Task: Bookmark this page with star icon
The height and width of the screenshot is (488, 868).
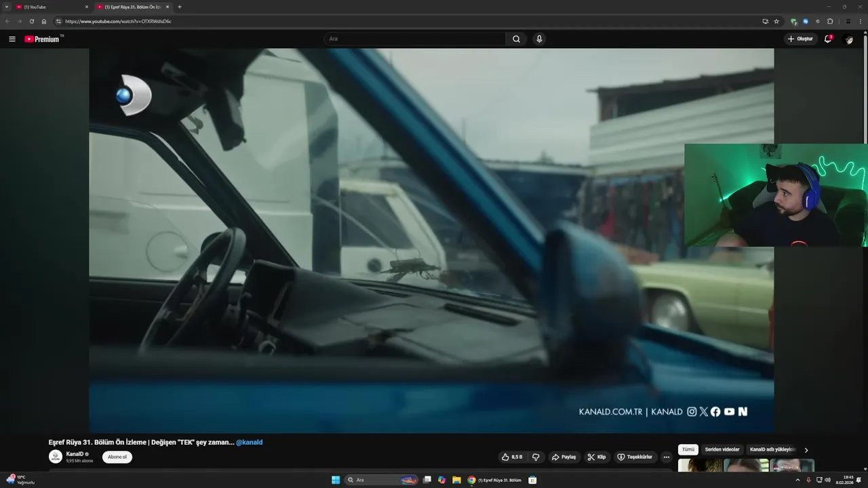Action: pyautogui.click(x=776, y=21)
